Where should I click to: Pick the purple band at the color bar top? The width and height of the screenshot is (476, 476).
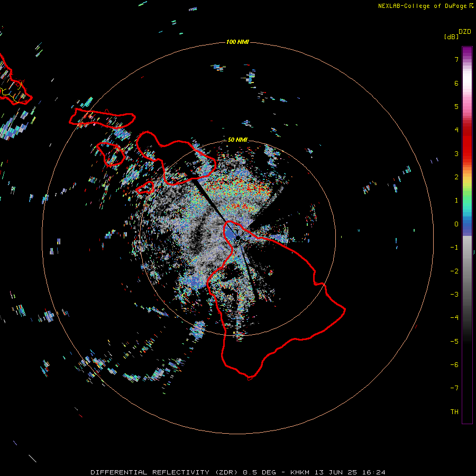pyautogui.click(x=467, y=52)
